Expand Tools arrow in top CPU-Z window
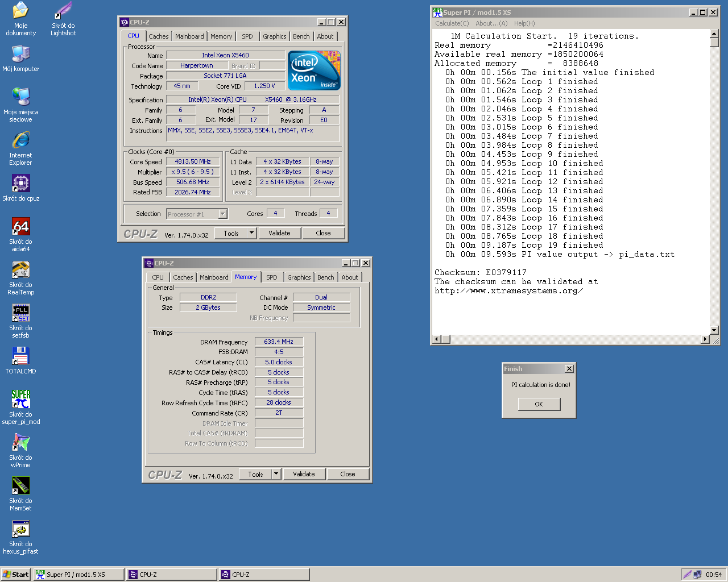Image resolution: width=728 pixels, height=582 pixels. (x=251, y=233)
